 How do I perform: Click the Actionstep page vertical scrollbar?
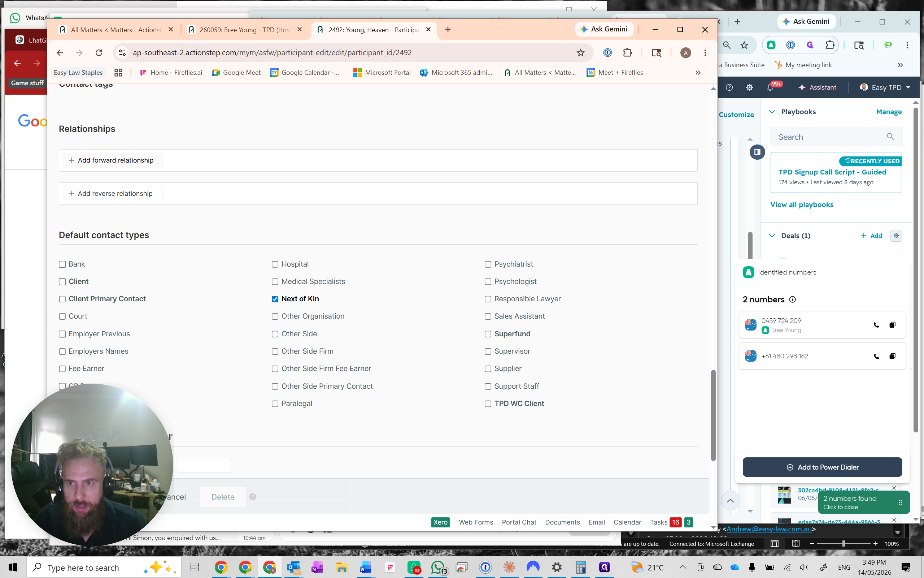coord(713,415)
